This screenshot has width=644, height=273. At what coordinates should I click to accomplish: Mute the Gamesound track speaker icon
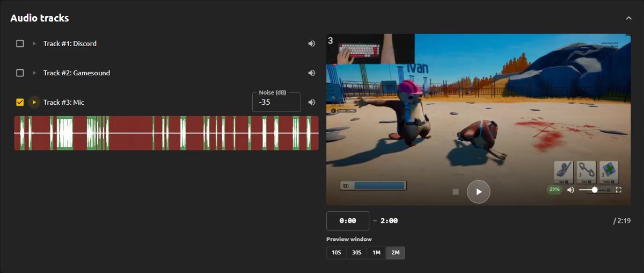click(x=311, y=73)
